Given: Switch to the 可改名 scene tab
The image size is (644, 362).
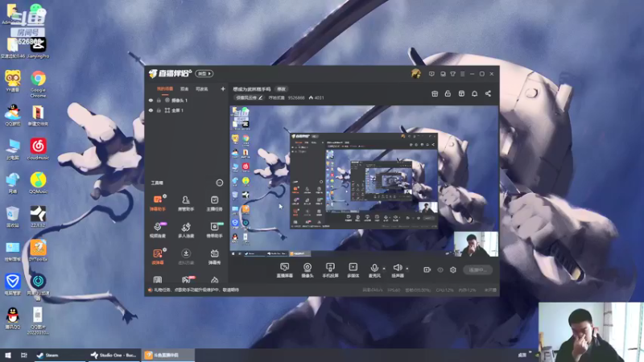Looking at the screenshot, I should coord(202,88).
